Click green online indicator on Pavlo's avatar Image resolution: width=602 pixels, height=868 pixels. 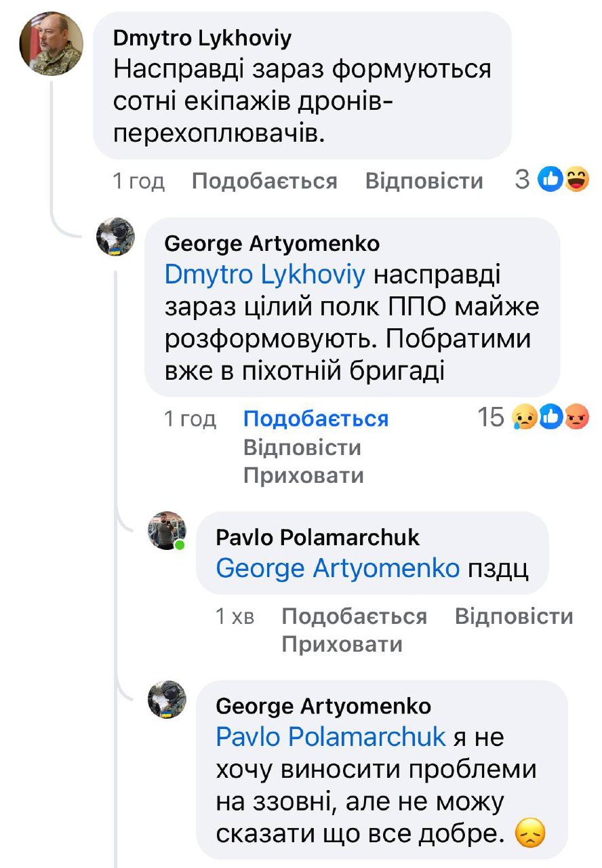(x=179, y=545)
